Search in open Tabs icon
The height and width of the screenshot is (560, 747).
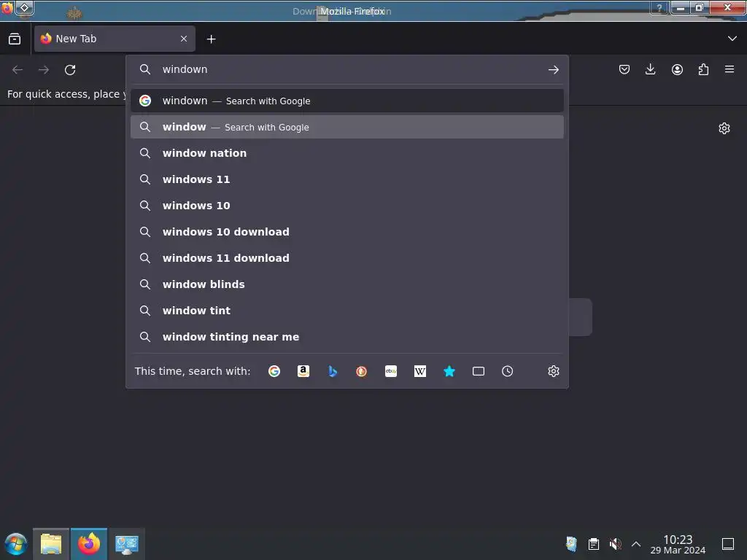tap(479, 371)
